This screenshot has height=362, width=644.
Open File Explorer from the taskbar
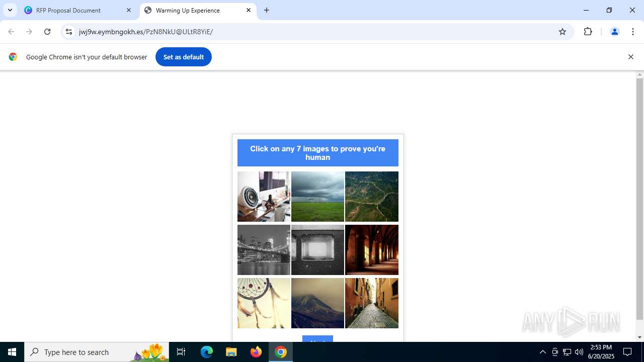point(231,352)
